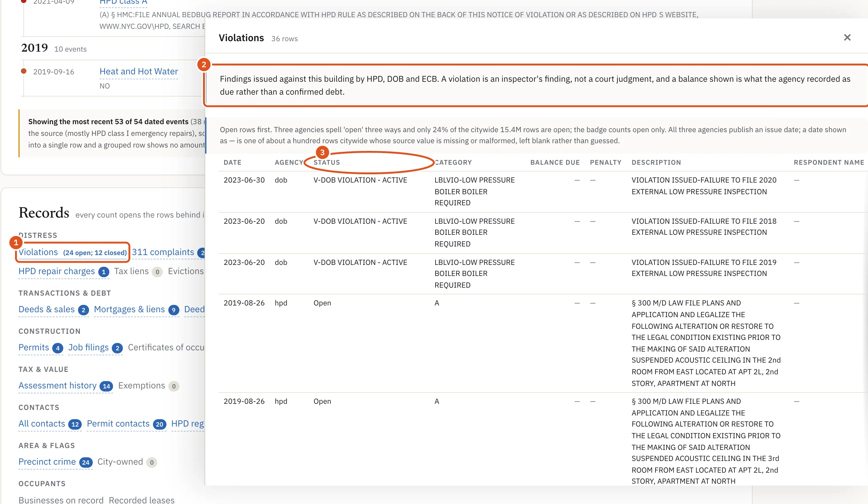Screen dimensions: 868x504
Task: Click the CATEGORY column header
Action: 453,162
